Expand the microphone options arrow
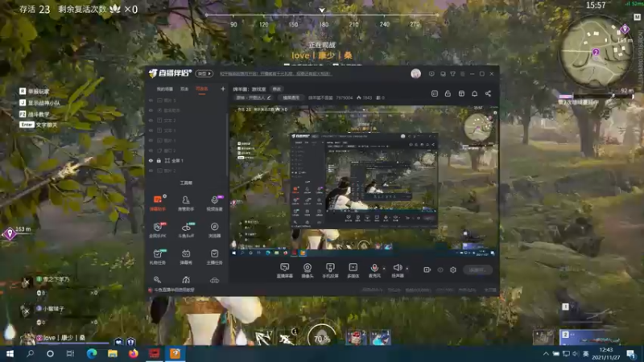Screen dimensions: 644x362 click(x=384, y=269)
